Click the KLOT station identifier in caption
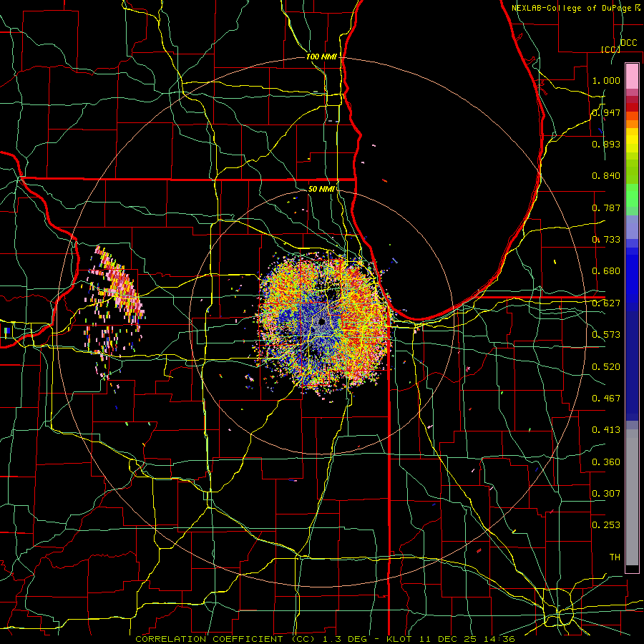644x644 pixels. [x=399, y=639]
